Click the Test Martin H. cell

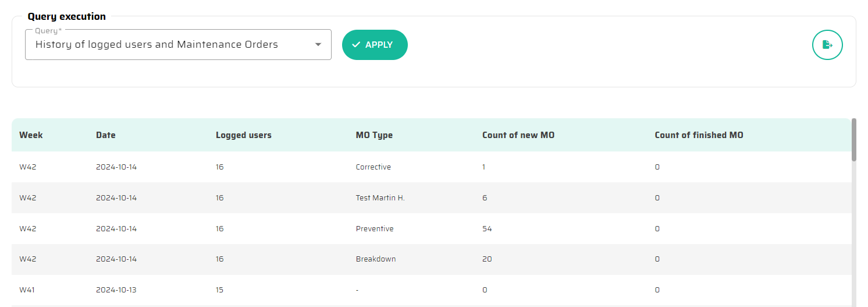click(380, 198)
